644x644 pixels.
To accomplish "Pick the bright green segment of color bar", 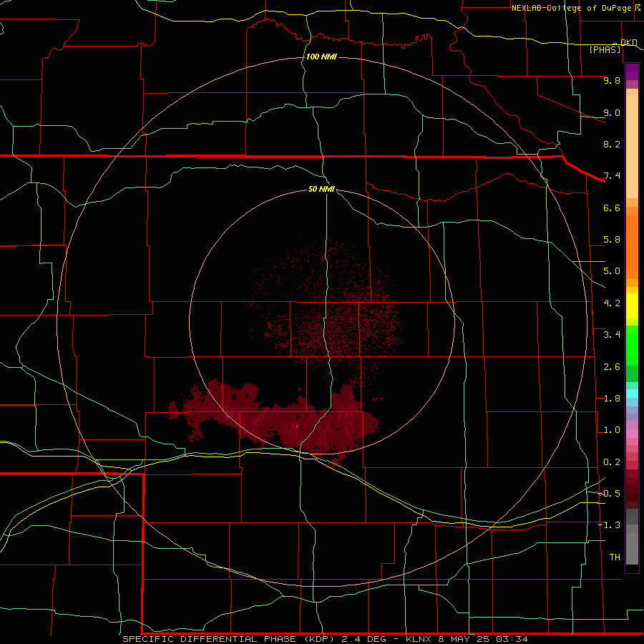I will point(632,347).
